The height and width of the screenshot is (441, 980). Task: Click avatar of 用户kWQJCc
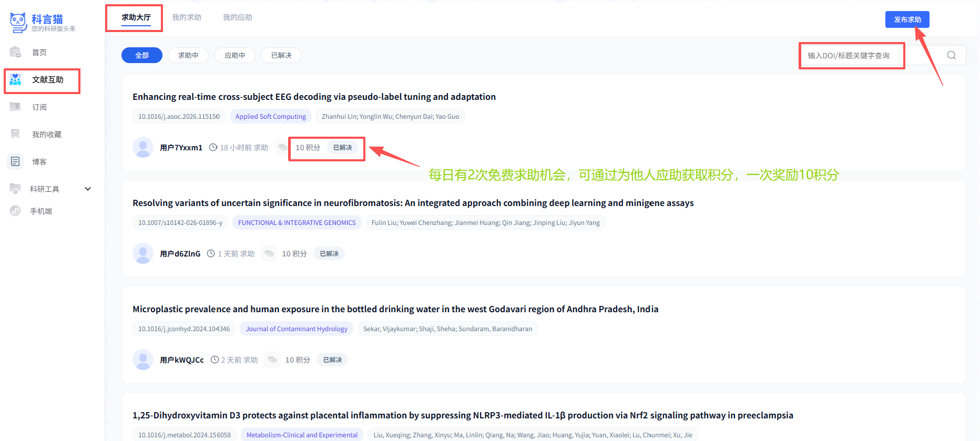143,360
